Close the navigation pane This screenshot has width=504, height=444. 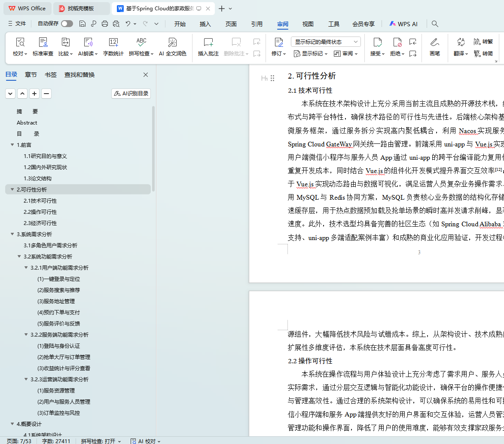tap(146, 75)
